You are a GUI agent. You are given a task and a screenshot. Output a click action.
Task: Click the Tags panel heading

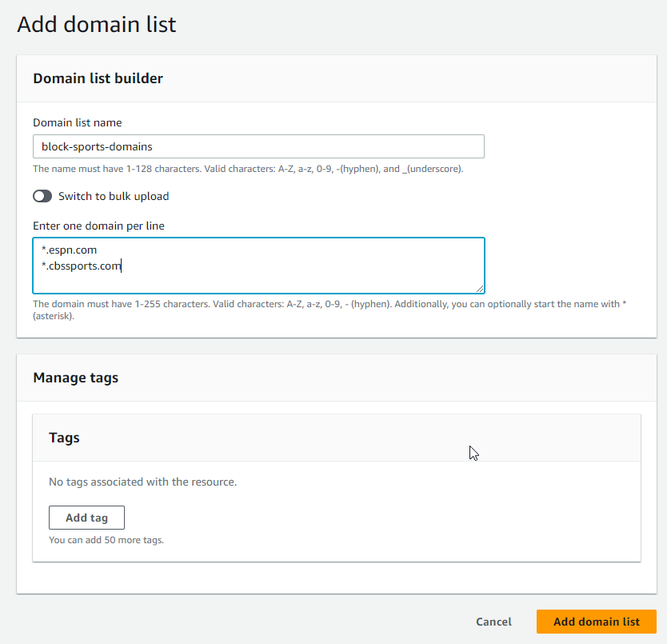click(64, 438)
